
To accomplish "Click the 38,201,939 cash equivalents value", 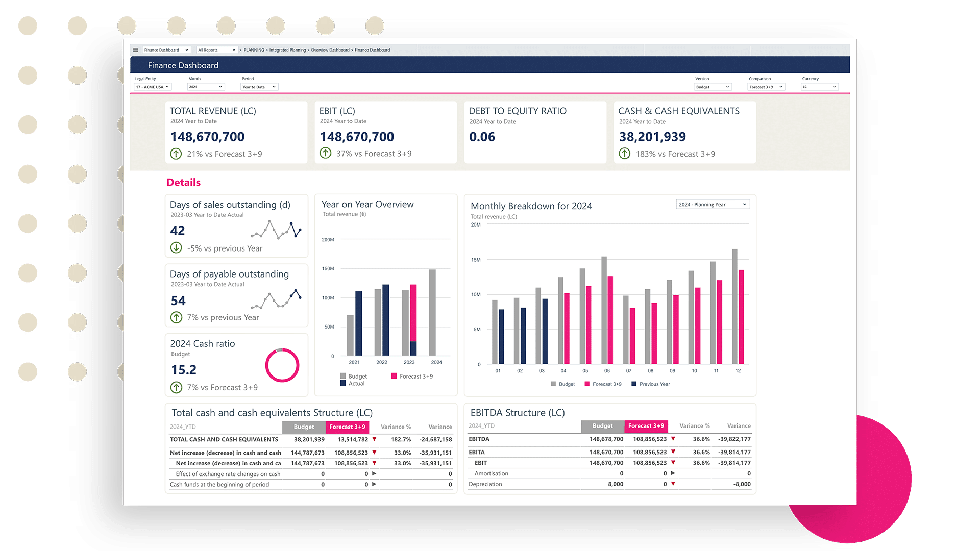I will click(652, 137).
